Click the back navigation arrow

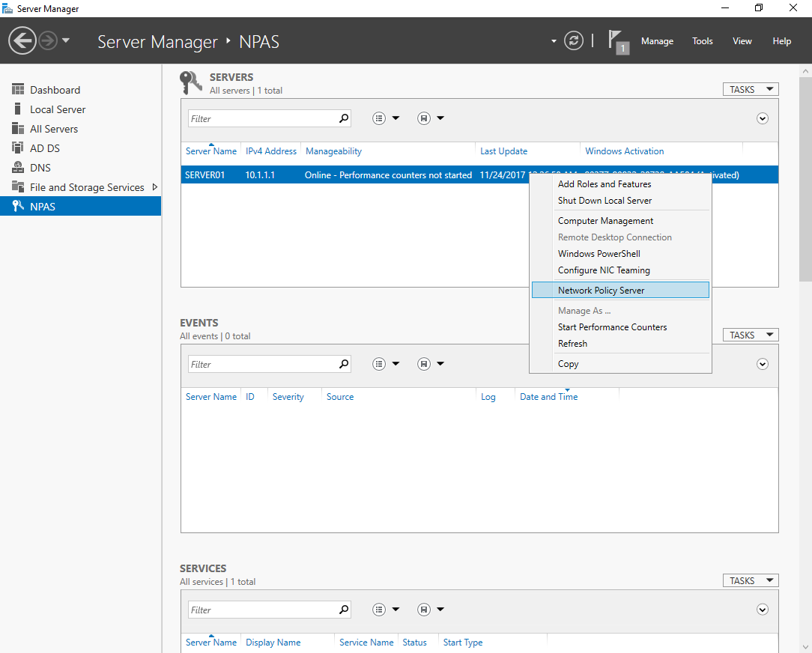[x=22, y=40]
